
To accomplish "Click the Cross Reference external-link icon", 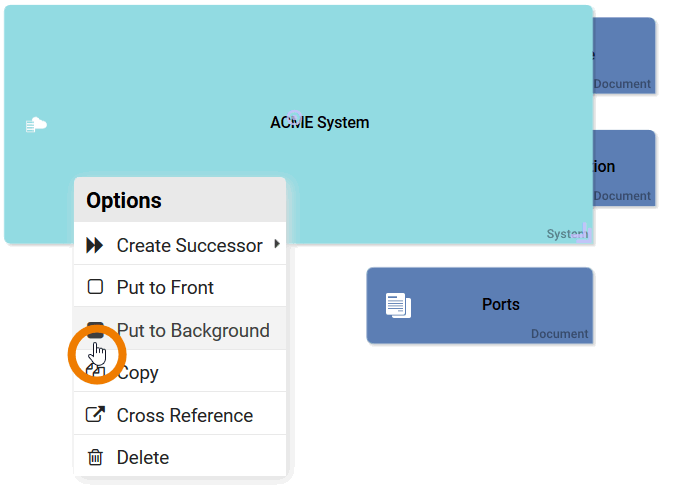I will tap(95, 415).
